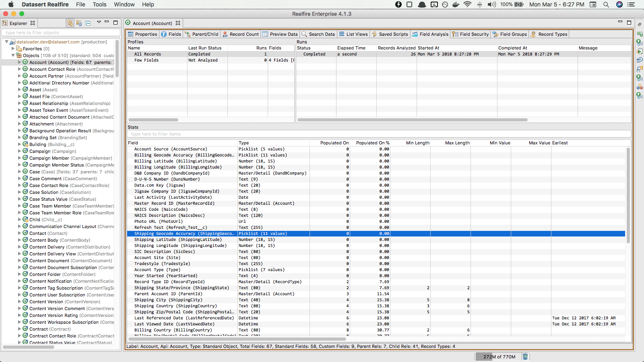Expand the Account (Account) tree node

tap(19, 62)
